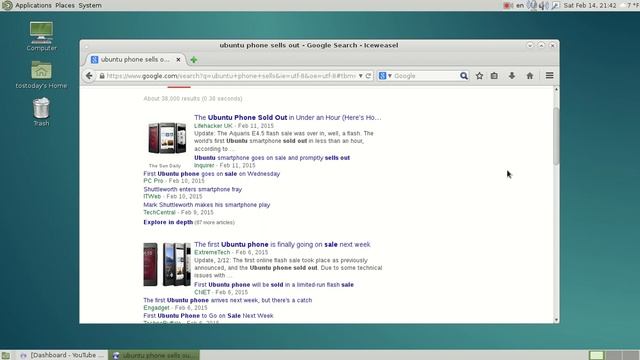The height and width of the screenshot is (360, 640).
Task: Open the System menu
Action: (90, 5)
